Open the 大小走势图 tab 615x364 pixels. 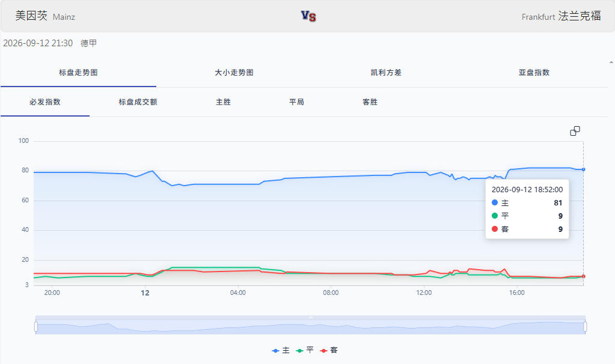[x=234, y=73]
